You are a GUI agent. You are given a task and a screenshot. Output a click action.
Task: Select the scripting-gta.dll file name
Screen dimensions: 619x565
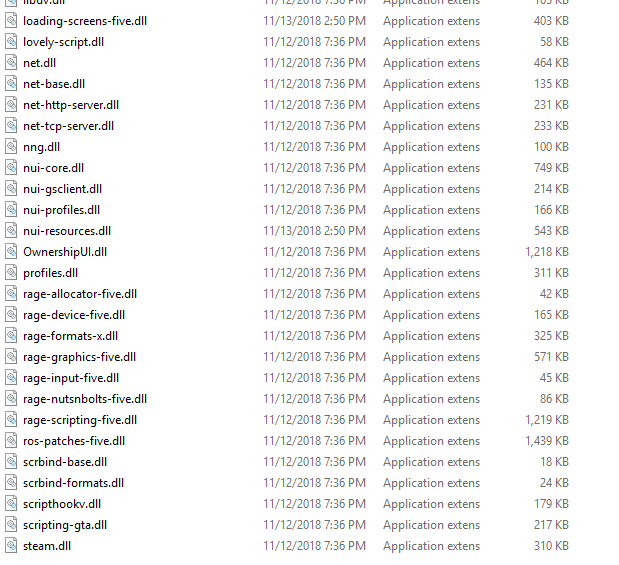65,525
